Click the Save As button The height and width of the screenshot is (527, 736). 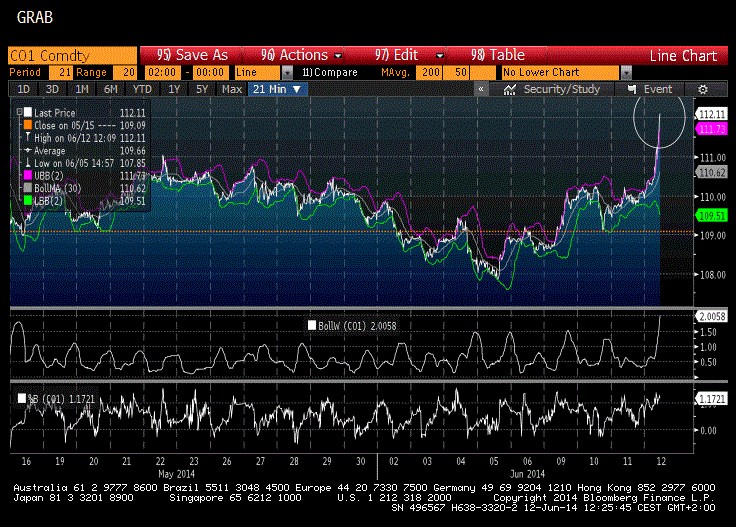click(x=193, y=55)
